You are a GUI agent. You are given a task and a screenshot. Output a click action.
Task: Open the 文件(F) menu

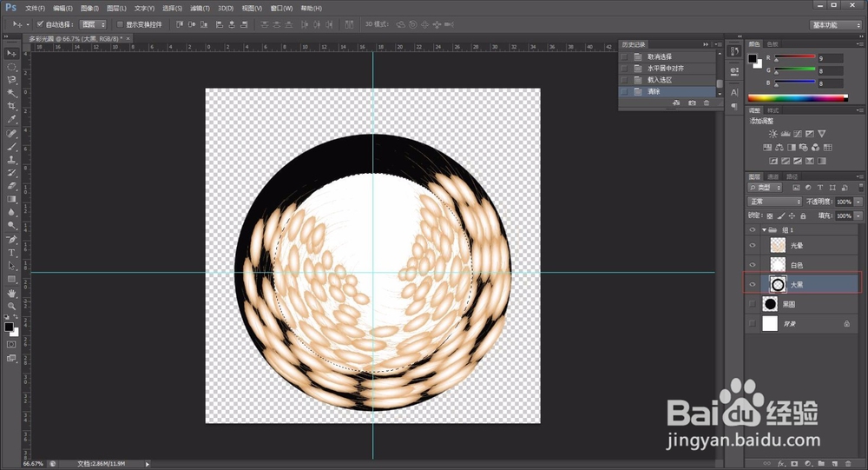(x=35, y=9)
